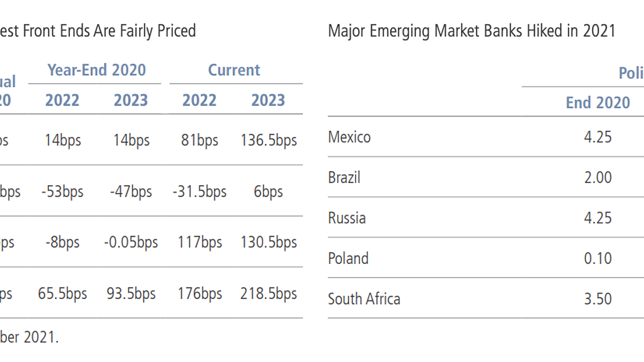
Task: Select the 218.5bps cell in last row
Action: pos(269,294)
